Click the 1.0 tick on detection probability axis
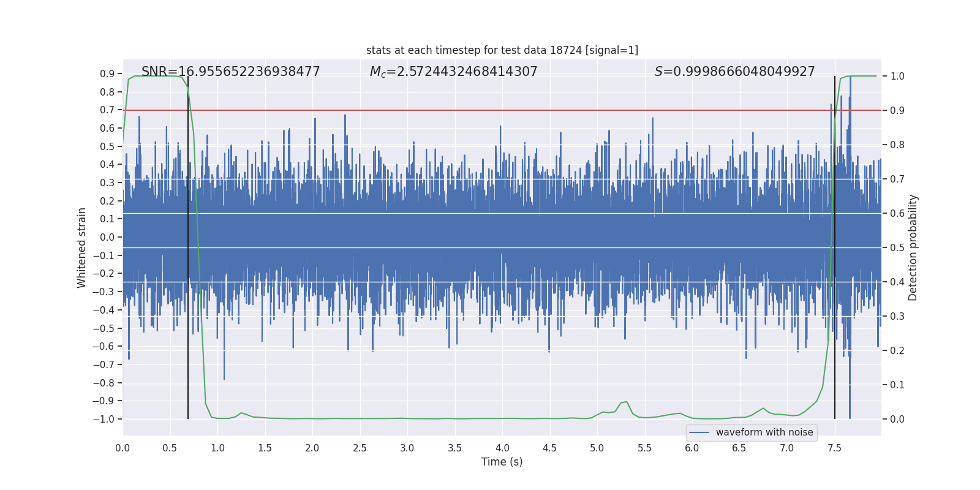 click(897, 76)
